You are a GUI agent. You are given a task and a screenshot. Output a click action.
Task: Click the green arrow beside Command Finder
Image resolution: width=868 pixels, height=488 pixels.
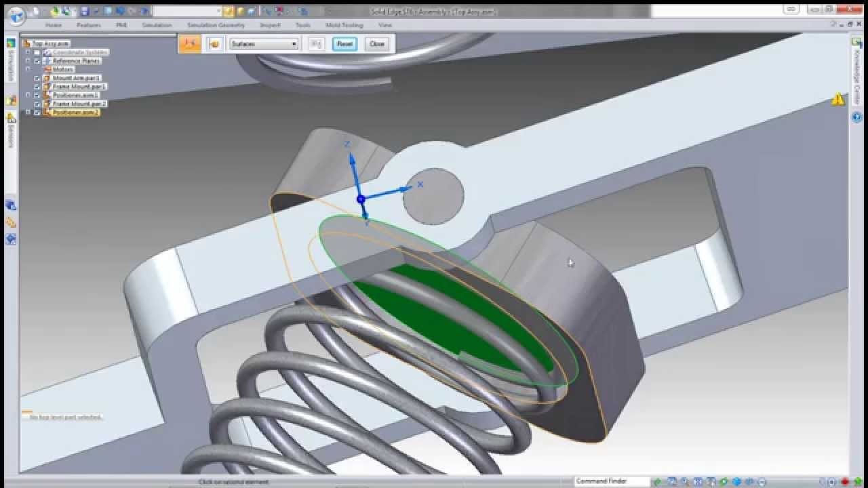(657, 482)
